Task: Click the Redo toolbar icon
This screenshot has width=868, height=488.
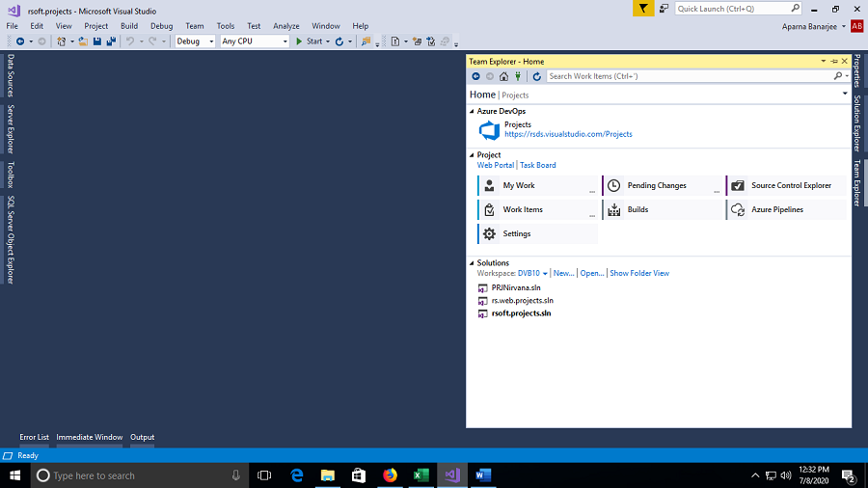Action: 152,41
